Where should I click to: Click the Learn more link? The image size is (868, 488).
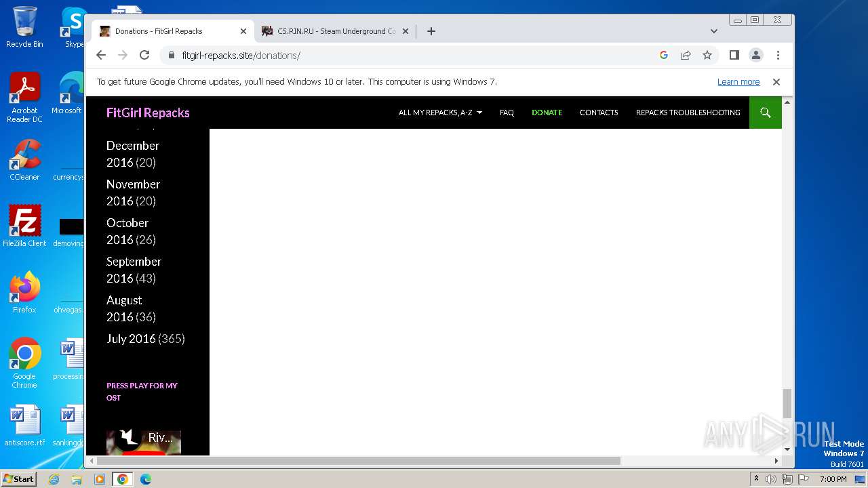[738, 81]
